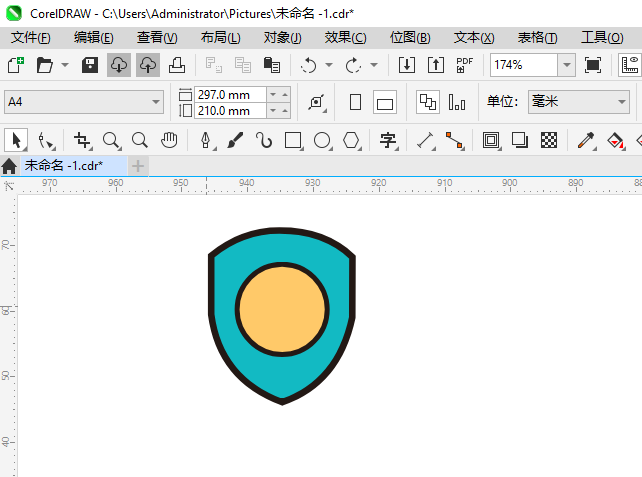Select the Pick tool arrow
This screenshot has height=477, width=642.
[x=16, y=140]
